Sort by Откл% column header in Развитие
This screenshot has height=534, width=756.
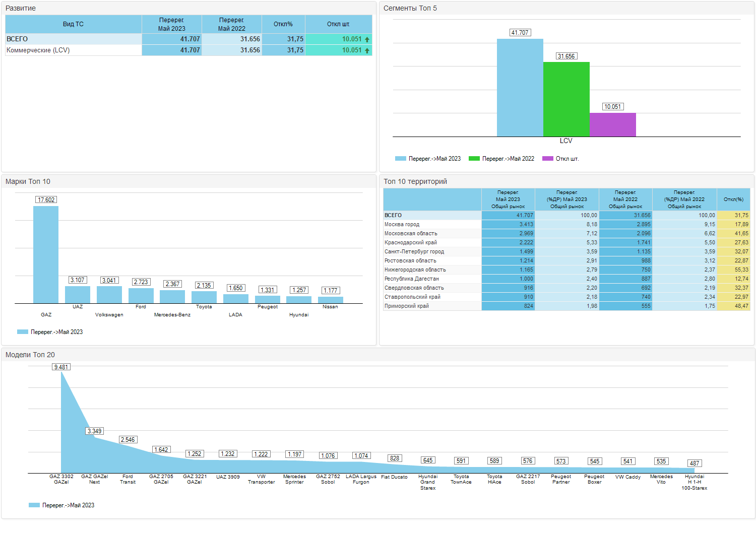(x=283, y=24)
